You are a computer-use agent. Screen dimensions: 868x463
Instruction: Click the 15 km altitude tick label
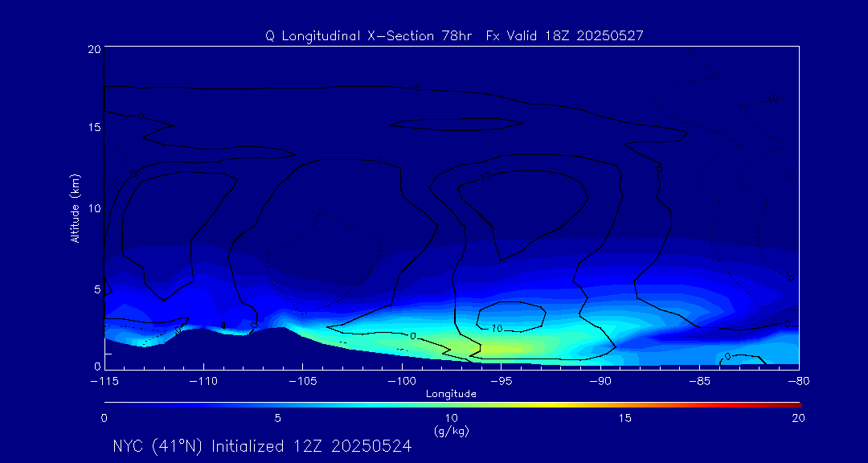[x=92, y=128]
